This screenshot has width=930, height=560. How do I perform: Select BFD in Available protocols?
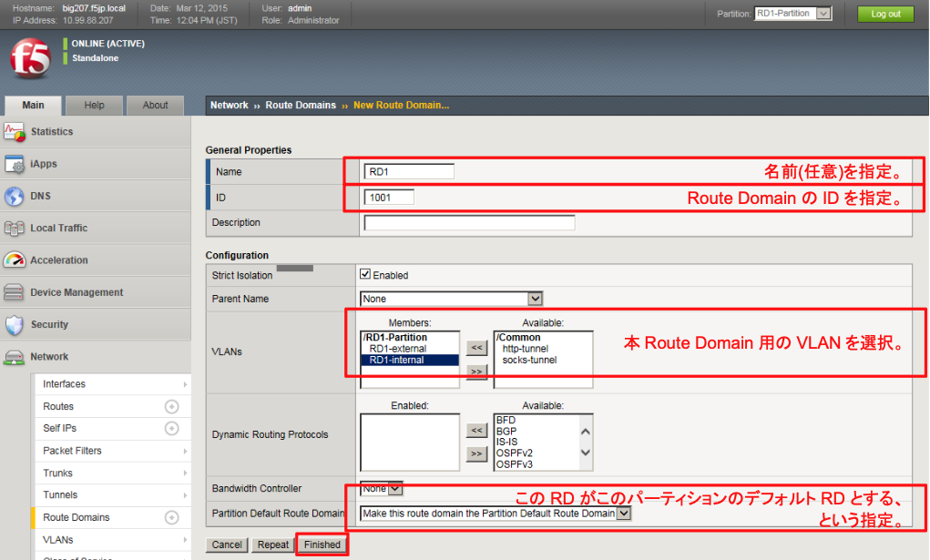pos(506,420)
